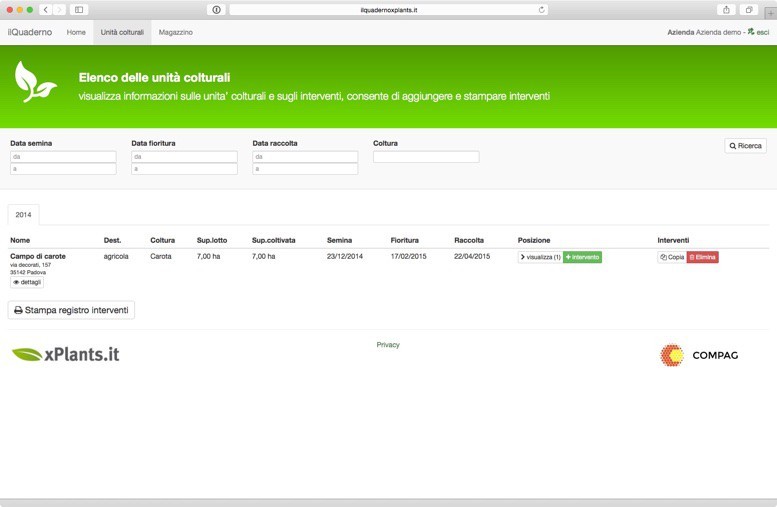Click the Sup.coltivata column header

[274, 240]
